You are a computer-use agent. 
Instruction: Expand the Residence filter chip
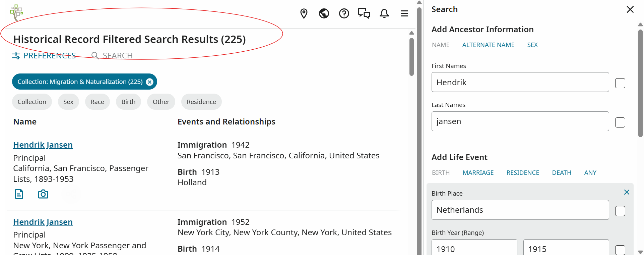click(201, 102)
